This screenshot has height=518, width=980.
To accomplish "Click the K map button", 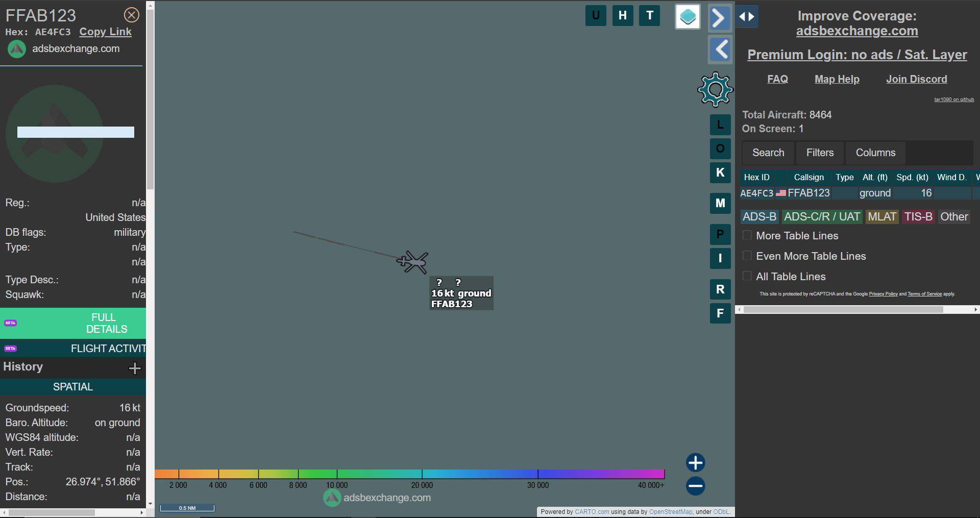I will [x=720, y=172].
